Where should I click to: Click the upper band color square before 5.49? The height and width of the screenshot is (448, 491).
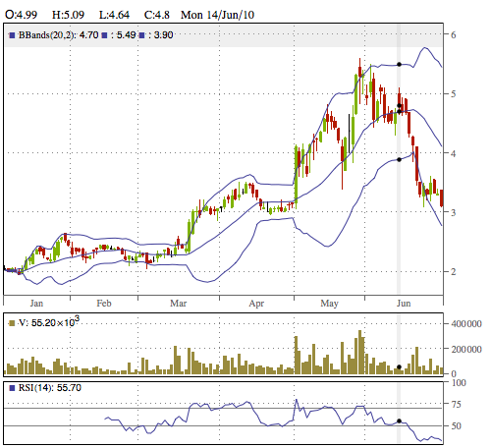point(104,35)
